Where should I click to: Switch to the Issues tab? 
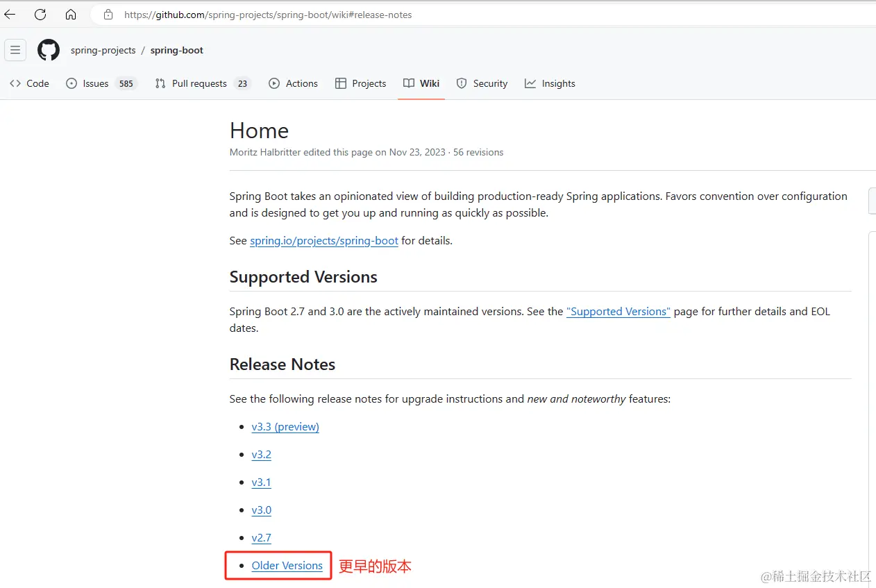point(101,83)
